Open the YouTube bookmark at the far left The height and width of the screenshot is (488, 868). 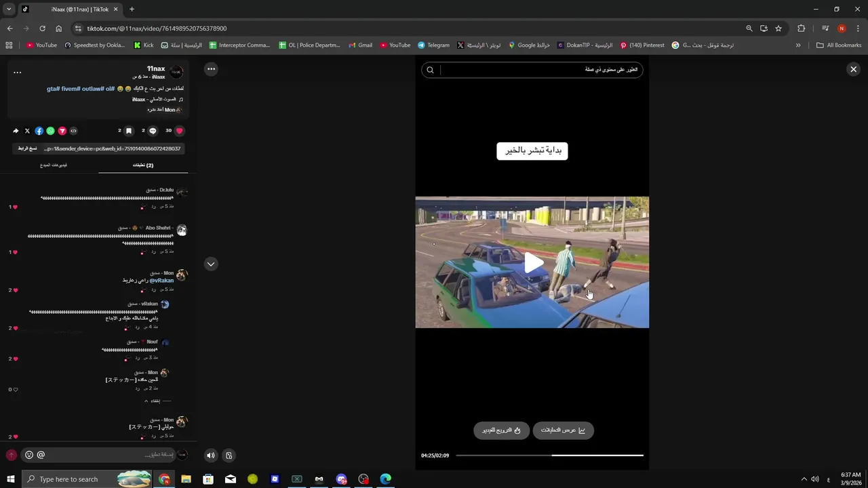41,45
